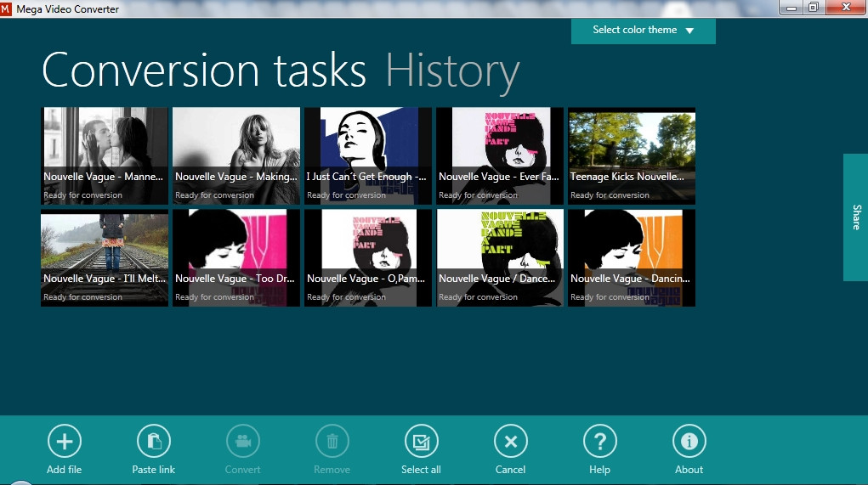Maximize the Mega Video Converter window
The image size is (868, 485).
(x=814, y=7)
